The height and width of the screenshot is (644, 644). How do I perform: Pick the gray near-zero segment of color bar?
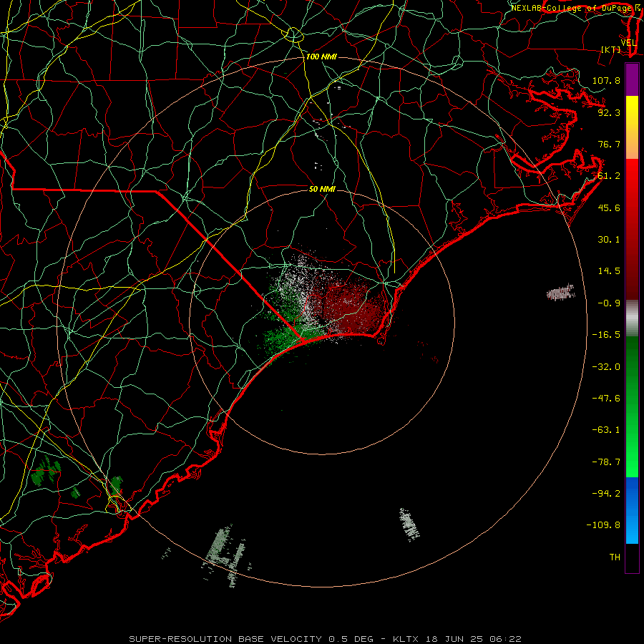pyautogui.click(x=632, y=318)
